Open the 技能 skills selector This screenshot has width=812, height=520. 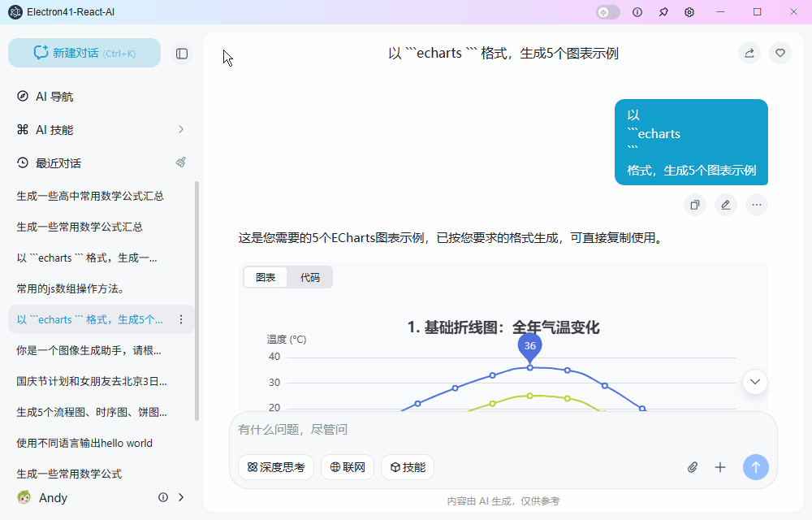pos(408,467)
